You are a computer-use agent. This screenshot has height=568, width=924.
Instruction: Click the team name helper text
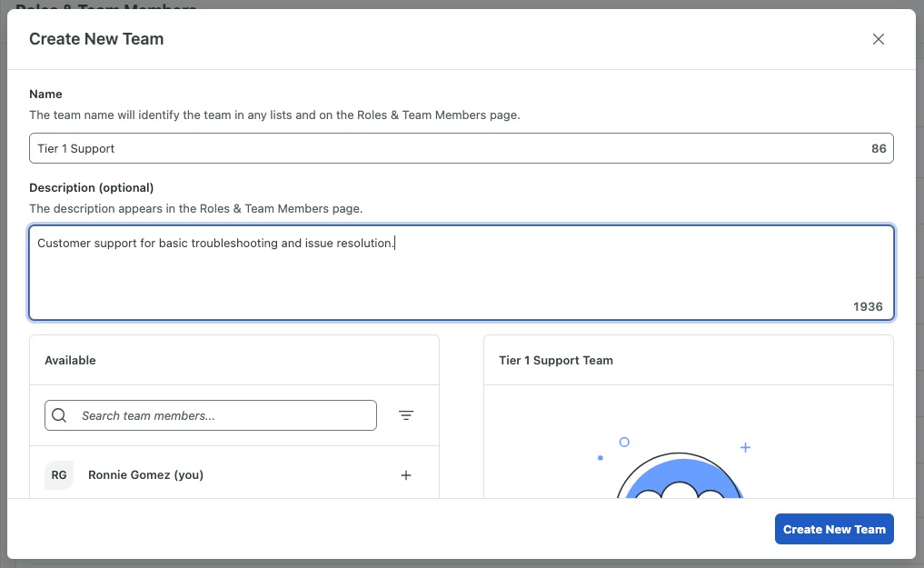274,115
